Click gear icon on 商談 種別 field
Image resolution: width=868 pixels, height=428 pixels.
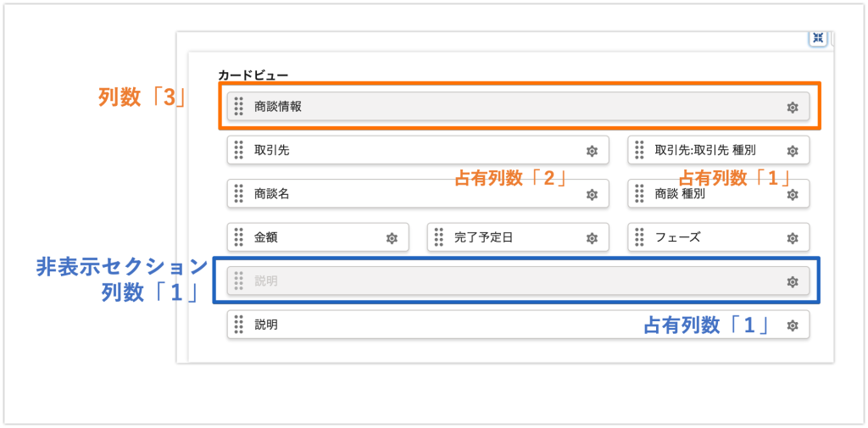coord(793,195)
